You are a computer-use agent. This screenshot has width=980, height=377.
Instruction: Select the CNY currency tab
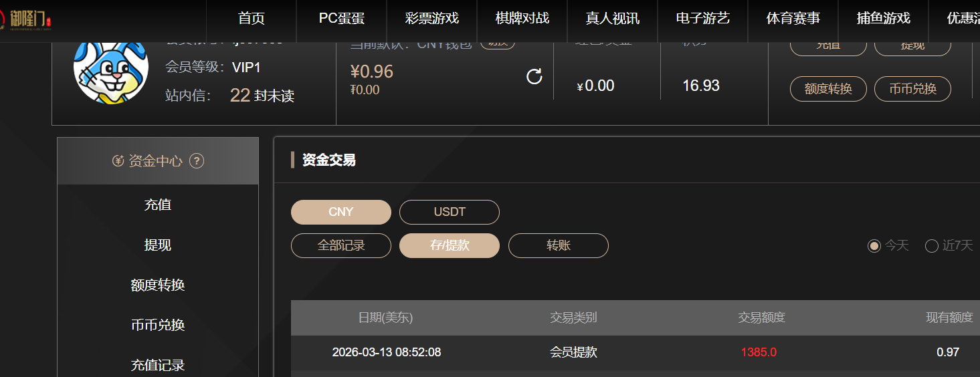coord(341,213)
